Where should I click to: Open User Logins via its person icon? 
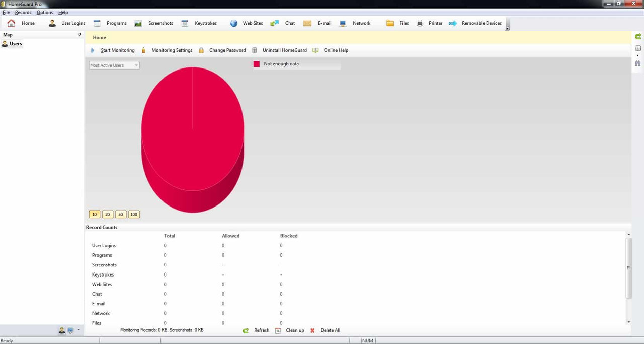[52, 23]
